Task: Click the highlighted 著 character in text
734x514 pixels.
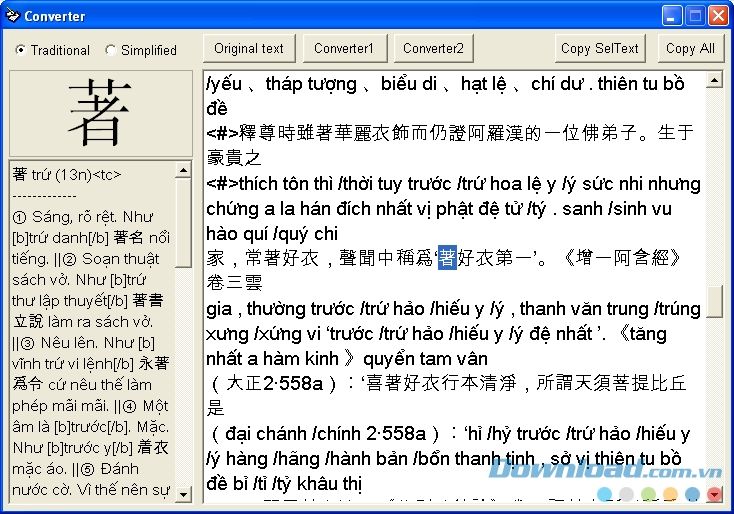Action: click(x=447, y=257)
